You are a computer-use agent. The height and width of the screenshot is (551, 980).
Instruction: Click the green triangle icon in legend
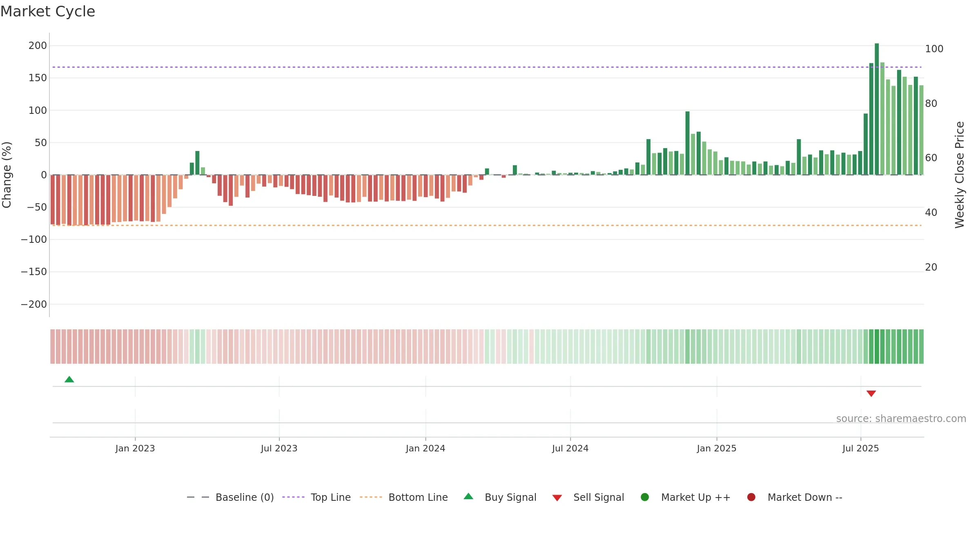click(x=468, y=496)
